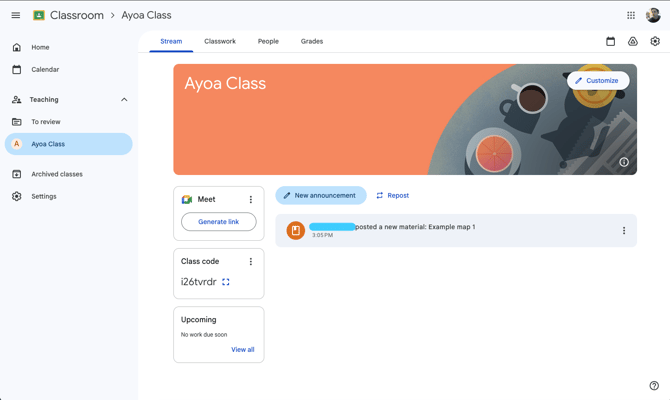Open Meet card options menu
This screenshot has width=670, height=400.
pos(251,200)
